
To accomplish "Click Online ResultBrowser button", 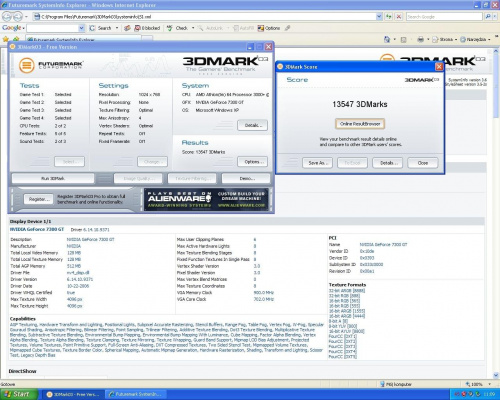I will [x=360, y=124].
